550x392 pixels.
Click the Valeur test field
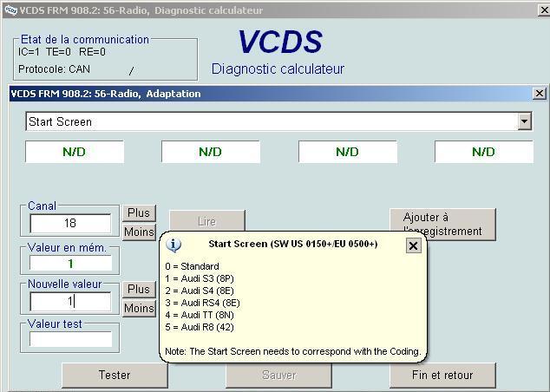coord(70,339)
